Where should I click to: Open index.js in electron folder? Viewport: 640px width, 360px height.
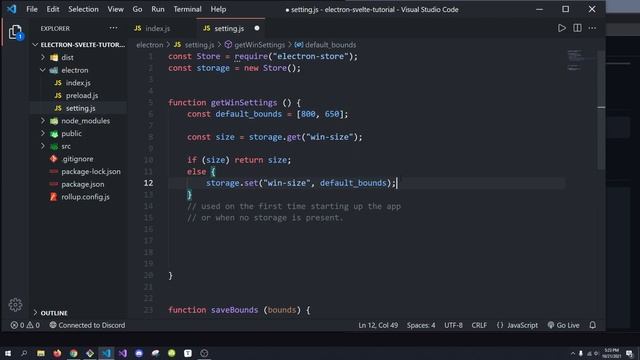click(78, 83)
